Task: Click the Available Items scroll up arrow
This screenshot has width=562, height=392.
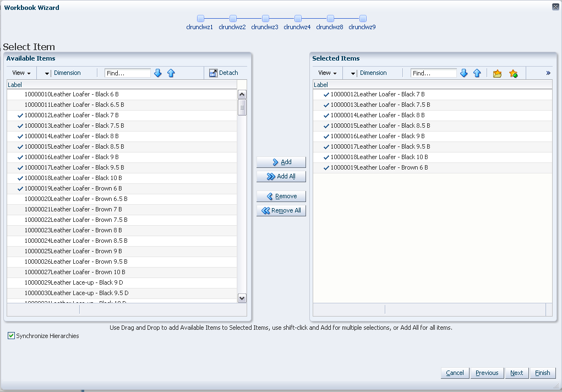Action: pos(242,95)
